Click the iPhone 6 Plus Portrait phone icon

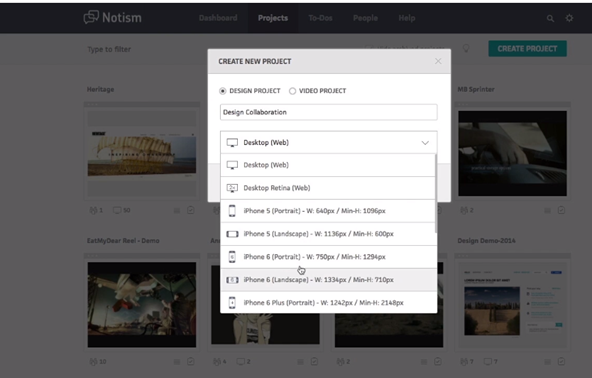(x=232, y=302)
